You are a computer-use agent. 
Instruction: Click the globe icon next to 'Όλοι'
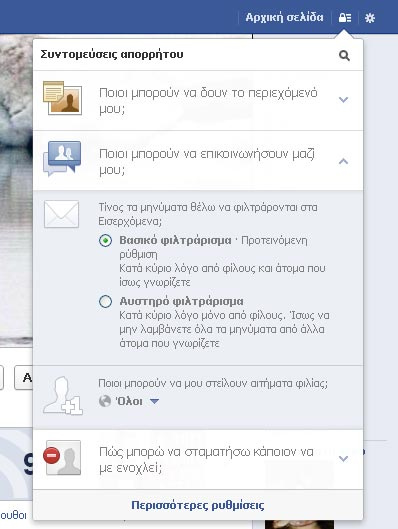coord(105,401)
